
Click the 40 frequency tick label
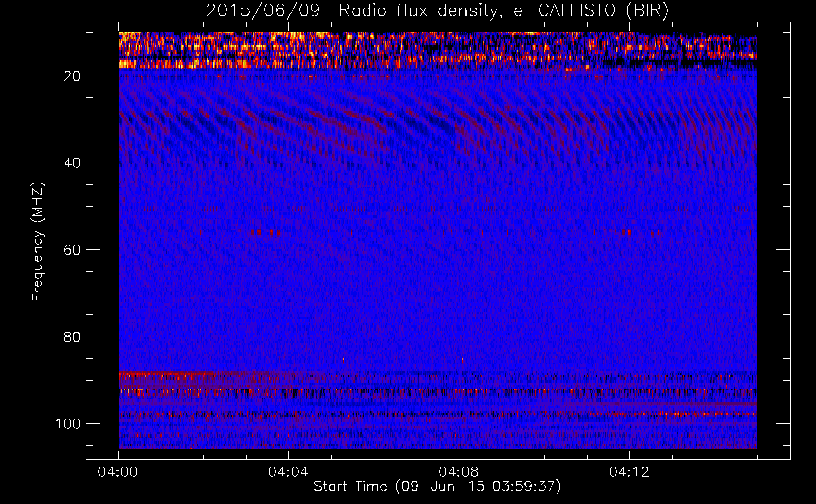pos(72,163)
